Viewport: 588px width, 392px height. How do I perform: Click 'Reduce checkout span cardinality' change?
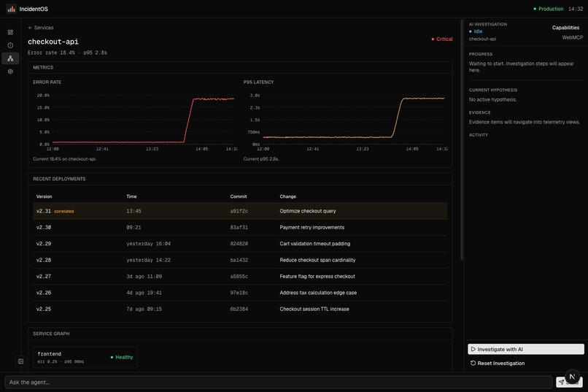click(x=317, y=260)
